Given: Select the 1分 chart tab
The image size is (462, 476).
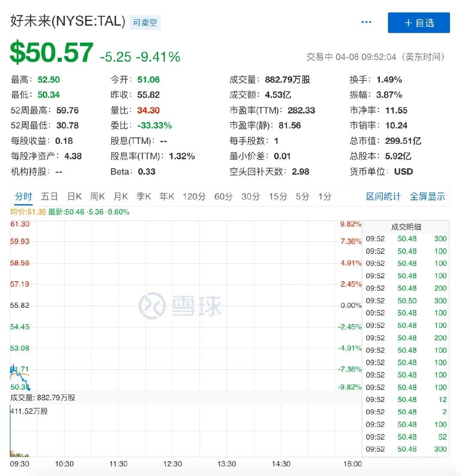Looking at the screenshot, I should point(325,197).
